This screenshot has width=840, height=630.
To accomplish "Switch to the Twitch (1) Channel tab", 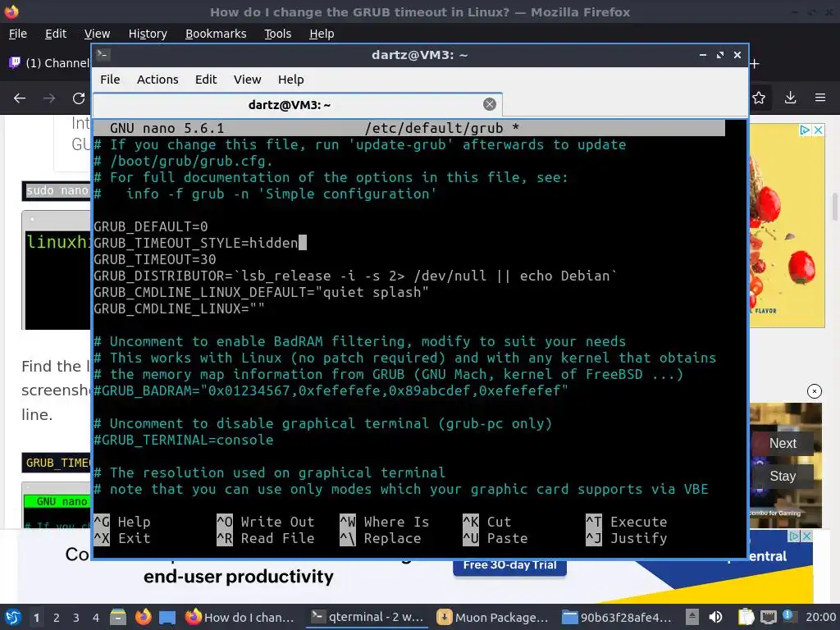I will (48, 63).
